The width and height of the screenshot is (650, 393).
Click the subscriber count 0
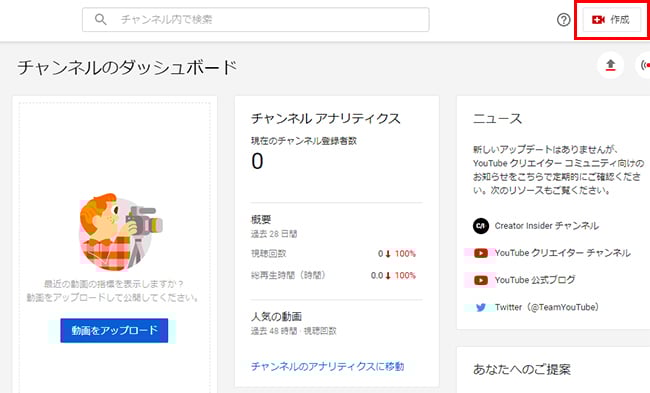[x=257, y=161]
